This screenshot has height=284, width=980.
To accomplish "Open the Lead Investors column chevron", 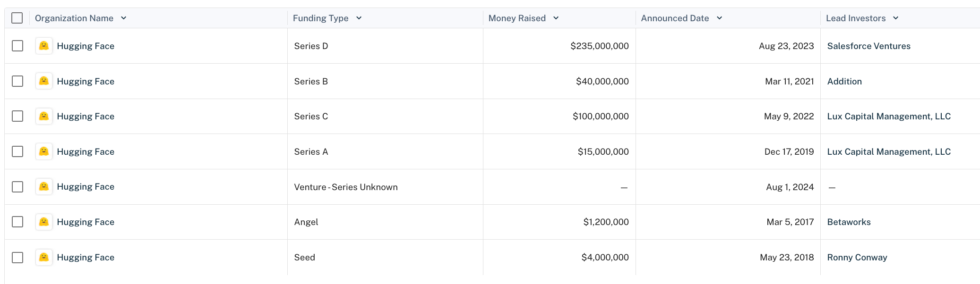I will tap(896, 18).
